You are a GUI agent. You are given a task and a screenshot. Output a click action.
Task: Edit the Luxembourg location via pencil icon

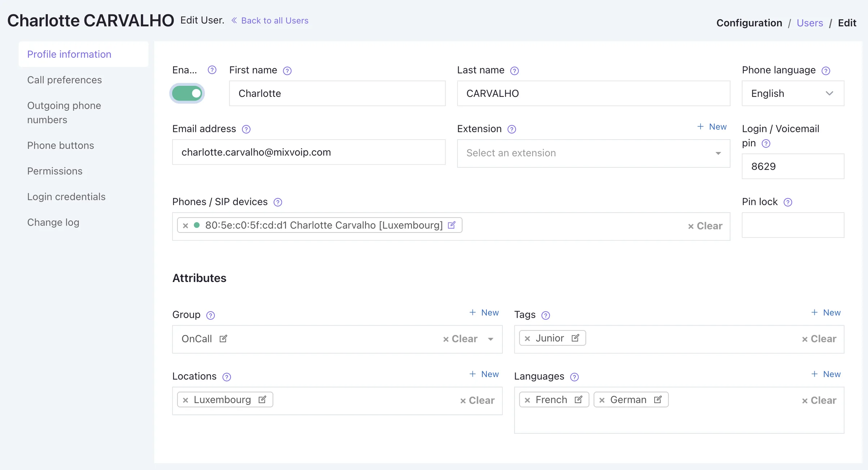pyautogui.click(x=262, y=399)
